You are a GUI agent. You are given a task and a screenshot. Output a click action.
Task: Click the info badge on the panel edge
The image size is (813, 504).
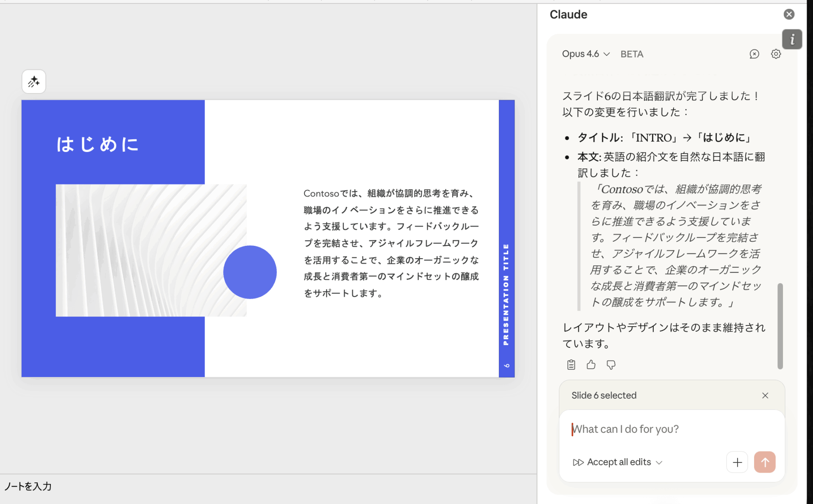coord(792,39)
